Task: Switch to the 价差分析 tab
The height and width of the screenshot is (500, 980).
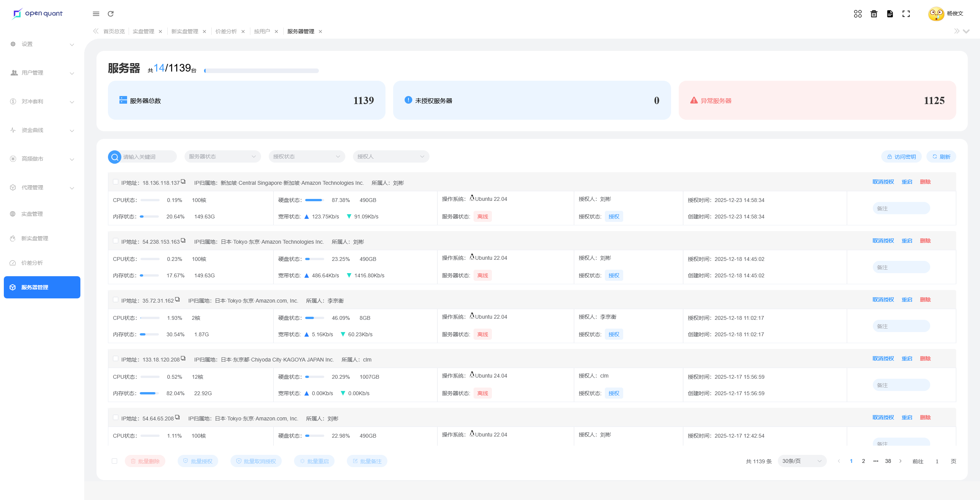Action: point(226,31)
